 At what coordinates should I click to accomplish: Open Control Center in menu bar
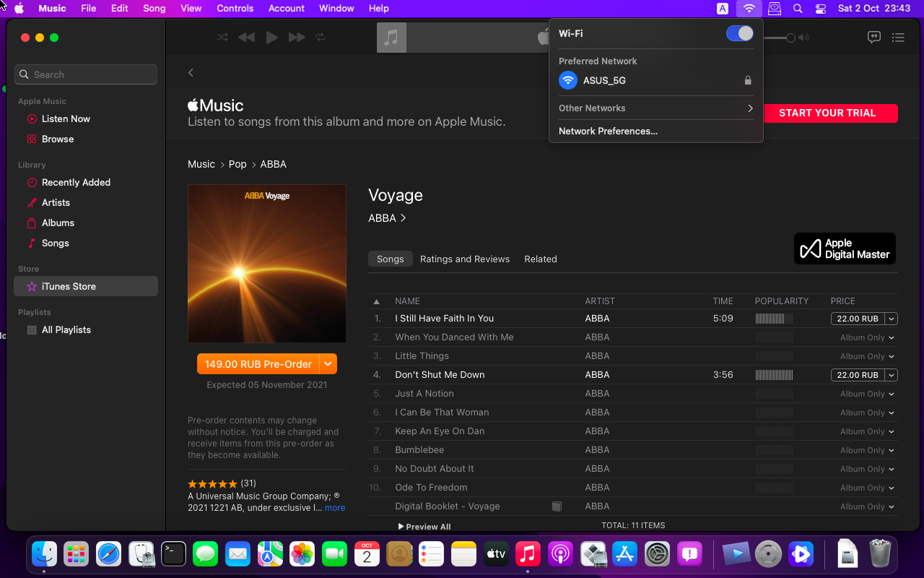pyautogui.click(x=821, y=9)
